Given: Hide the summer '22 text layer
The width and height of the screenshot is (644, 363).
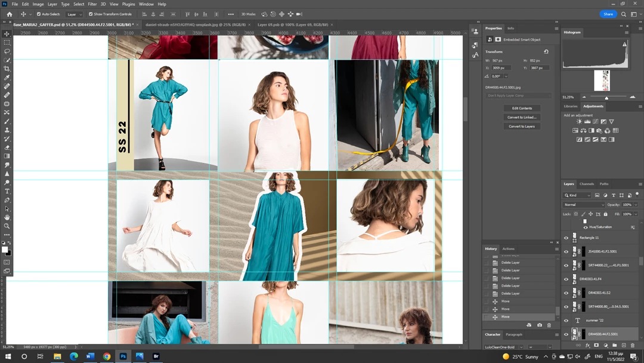Looking at the screenshot, I should [x=566, y=321].
